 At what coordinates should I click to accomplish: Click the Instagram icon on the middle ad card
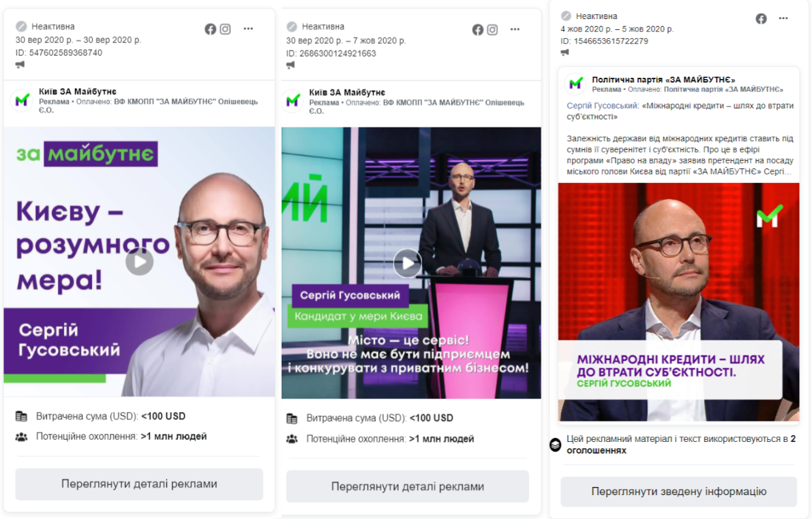click(x=492, y=30)
